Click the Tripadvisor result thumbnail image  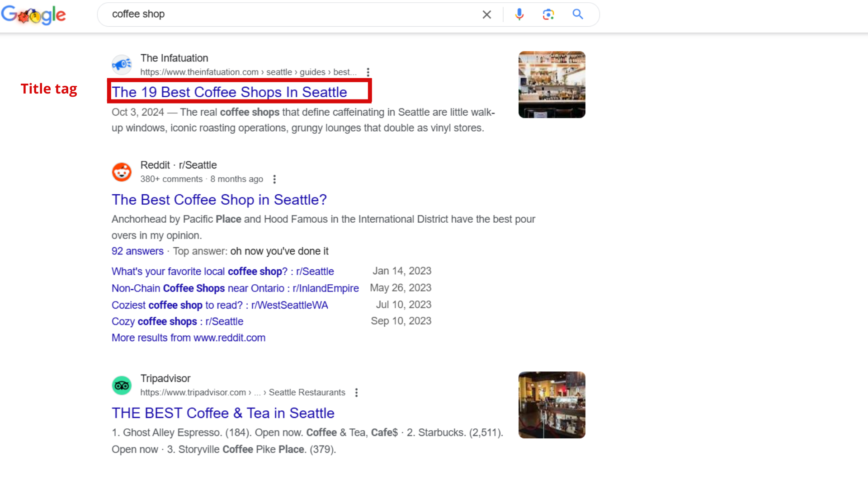552,405
